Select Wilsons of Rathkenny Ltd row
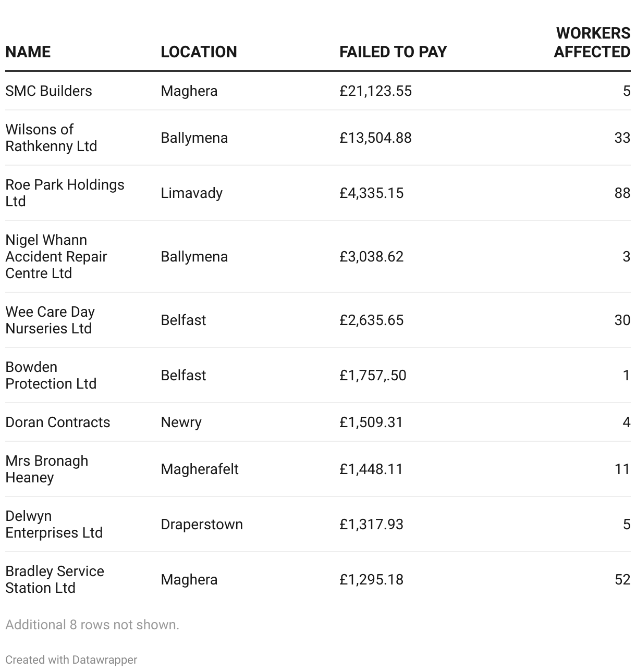Viewport: 636px width, 672px height. pyautogui.click(x=51, y=138)
